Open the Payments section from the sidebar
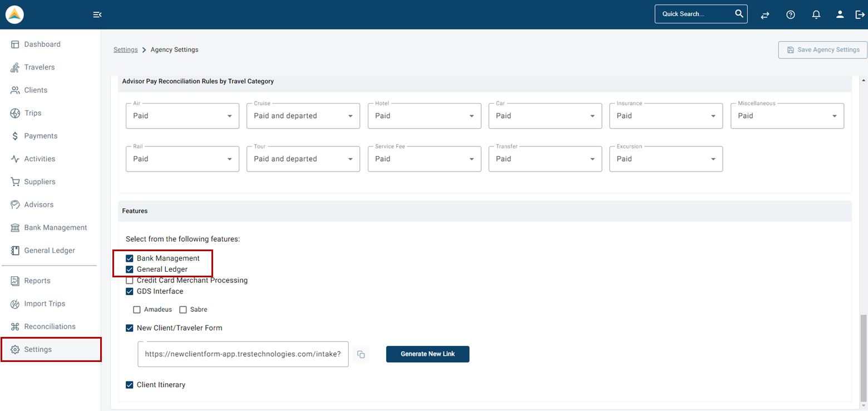868x411 pixels. point(39,135)
